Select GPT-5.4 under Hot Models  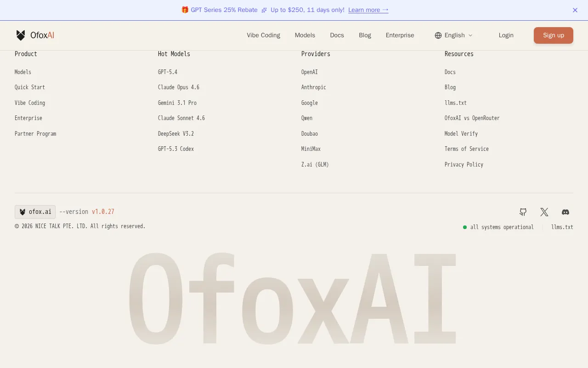coord(168,72)
